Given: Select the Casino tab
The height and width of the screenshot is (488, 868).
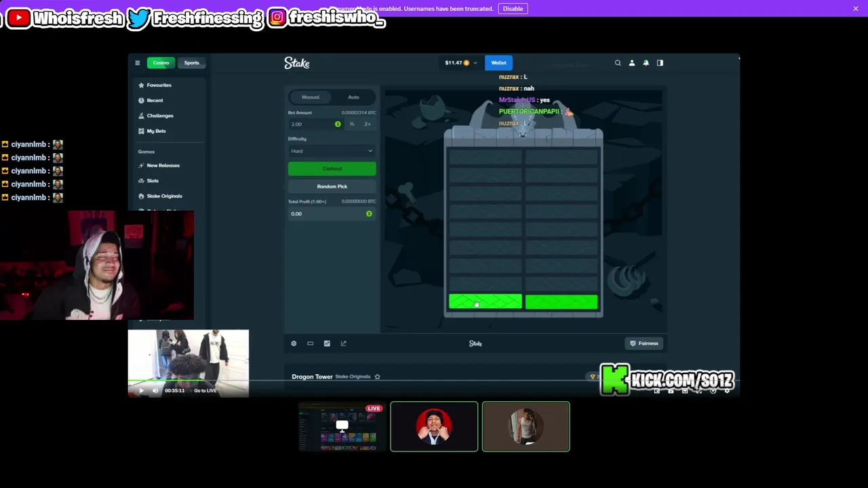Looking at the screenshot, I should click(161, 63).
